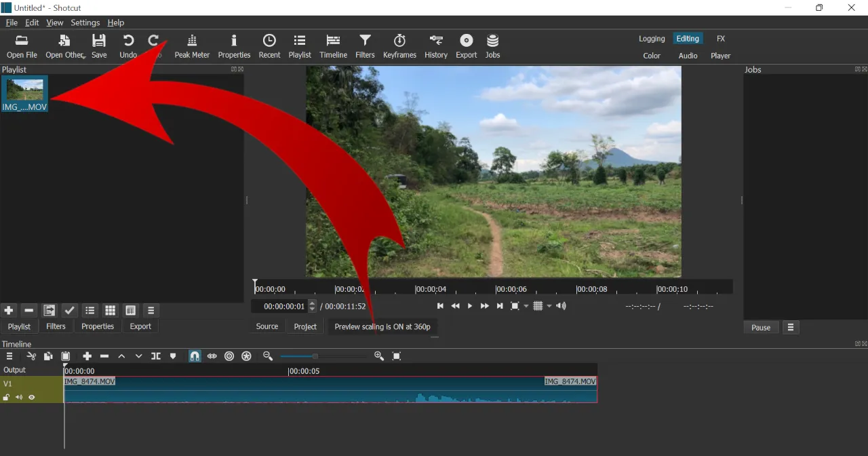Switch to the Player layout

pos(721,56)
